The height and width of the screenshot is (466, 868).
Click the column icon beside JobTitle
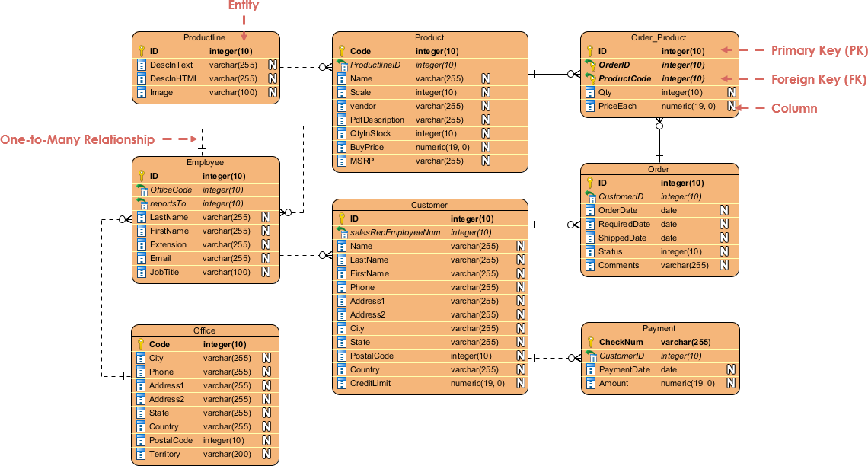141,273
